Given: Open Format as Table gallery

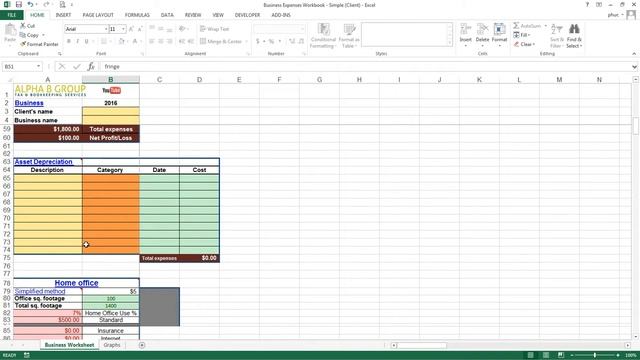Looking at the screenshot, I should (x=349, y=36).
